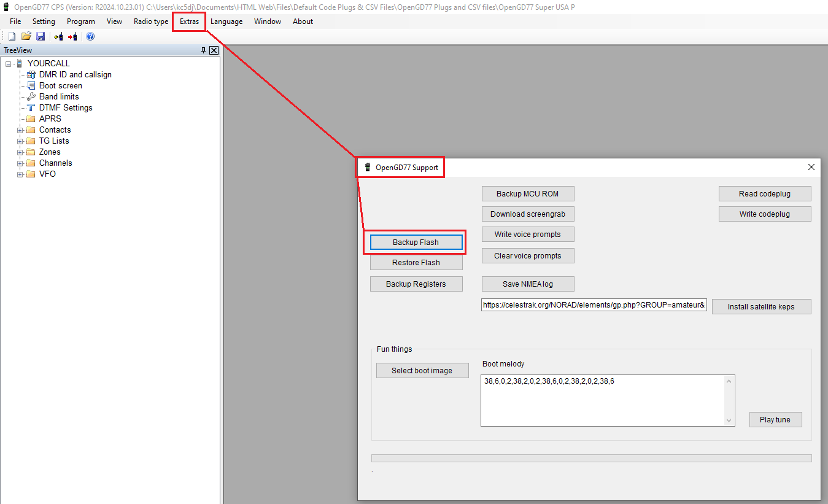Close the OpenGD77 Support dialog

[x=811, y=167]
